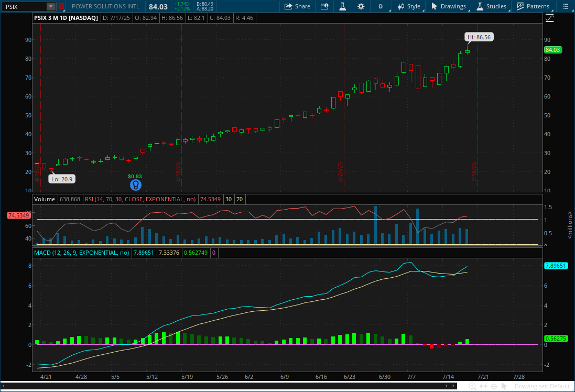
Task: Click the scroll-left arrow near the scrollbar's right end
Action: click(x=446, y=386)
